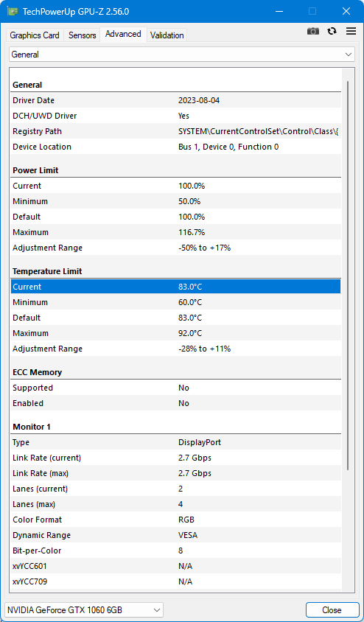Select the Lanes (current) row
The width and height of the screenshot is (364, 622).
175,489
